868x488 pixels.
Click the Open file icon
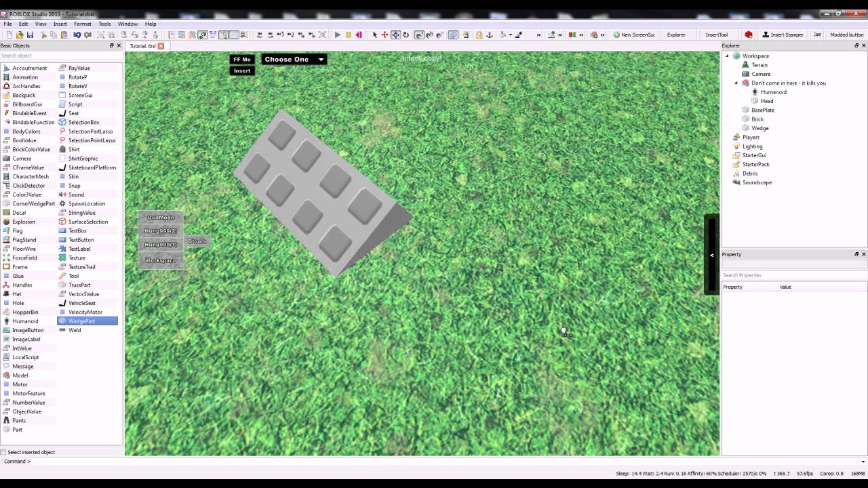pyautogui.click(x=20, y=35)
